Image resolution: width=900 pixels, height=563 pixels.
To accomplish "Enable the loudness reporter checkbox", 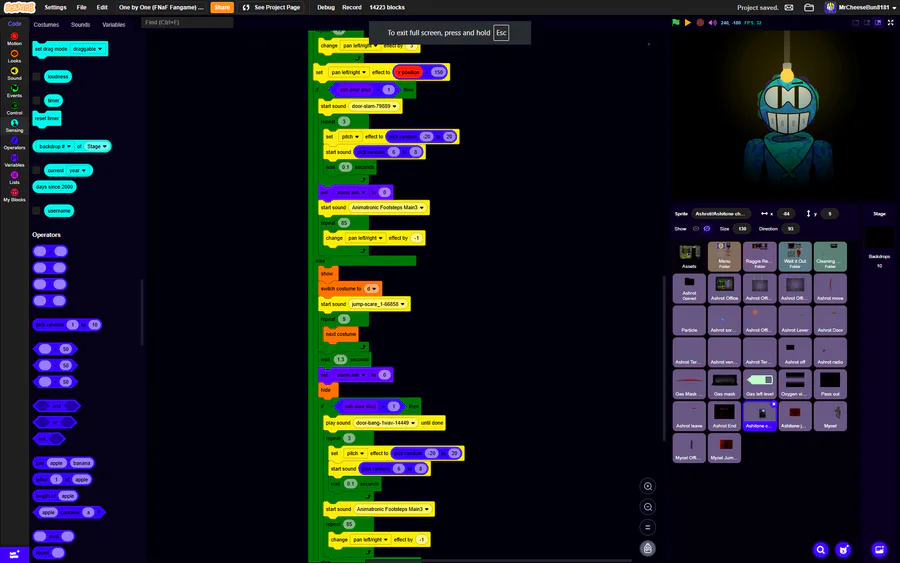I will tap(37, 76).
